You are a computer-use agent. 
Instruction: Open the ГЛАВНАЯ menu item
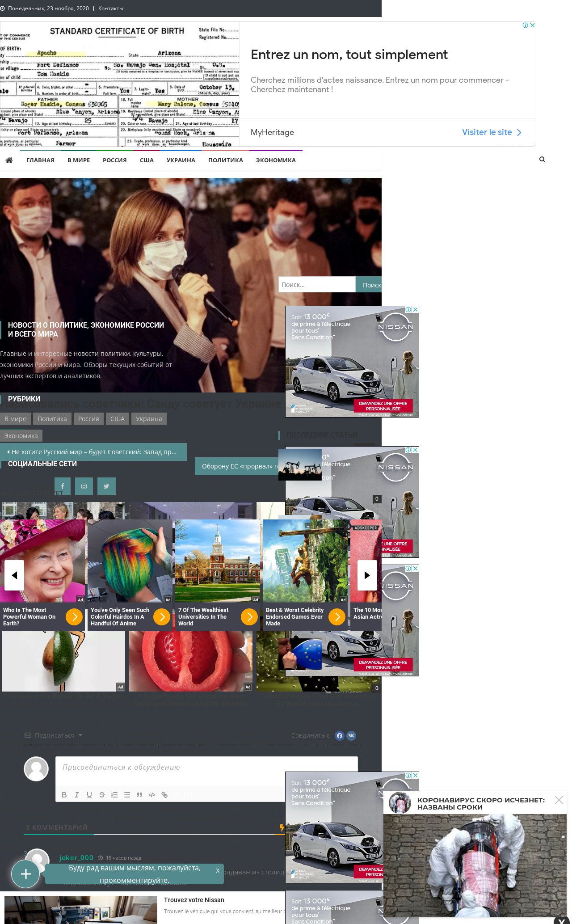40,160
